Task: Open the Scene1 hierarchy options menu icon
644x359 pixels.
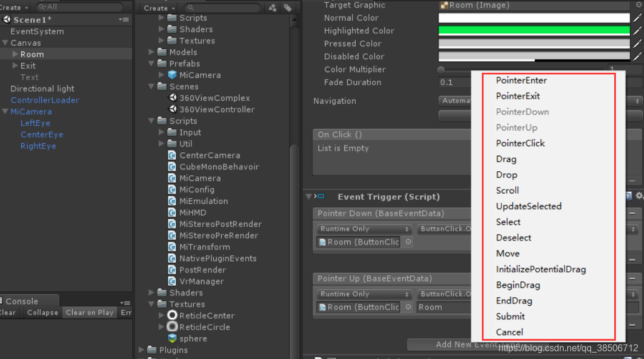Action: coord(124,19)
